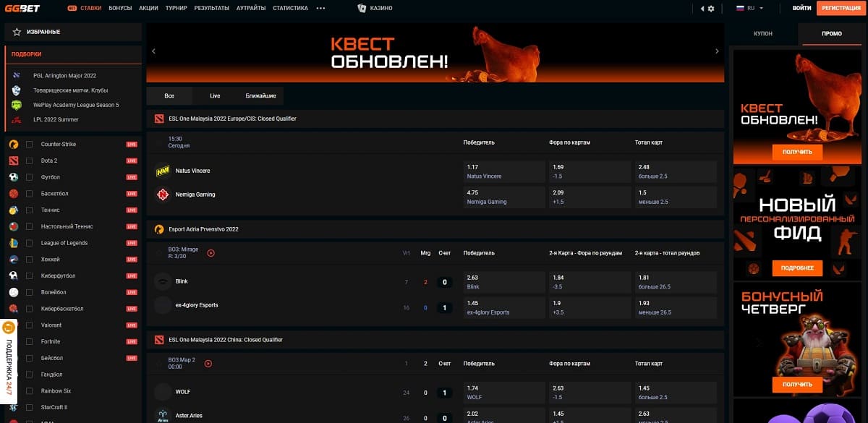The height and width of the screenshot is (423, 868).
Task: Click the Nemiga Gaming team logo
Action: (x=162, y=195)
